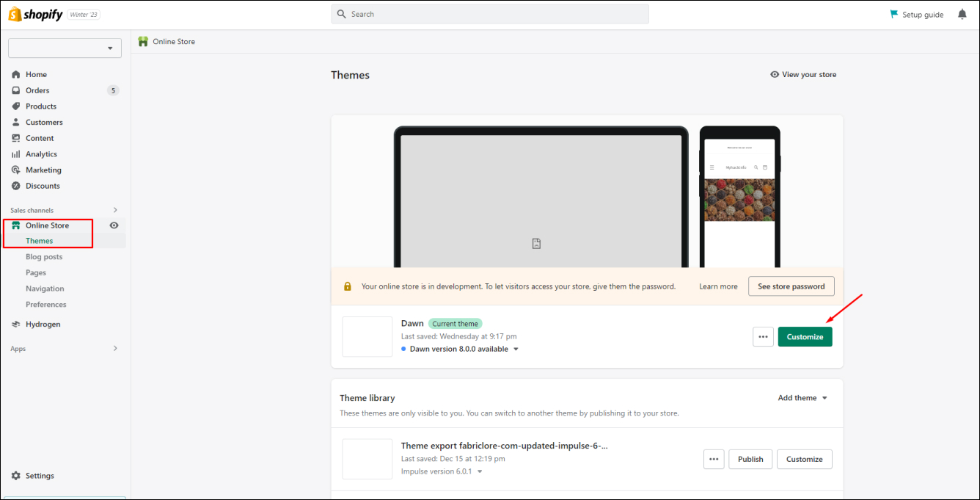Click the mobile theme preview thumbnail
This screenshot has height=500, width=980.
coord(739,198)
